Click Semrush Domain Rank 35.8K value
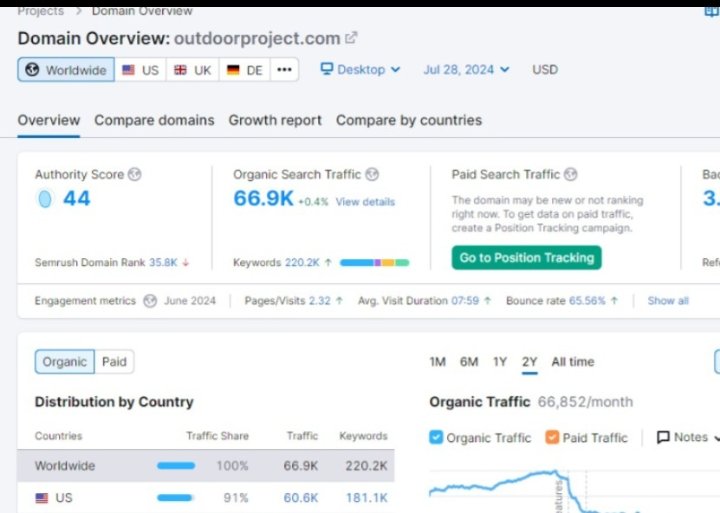 click(163, 263)
